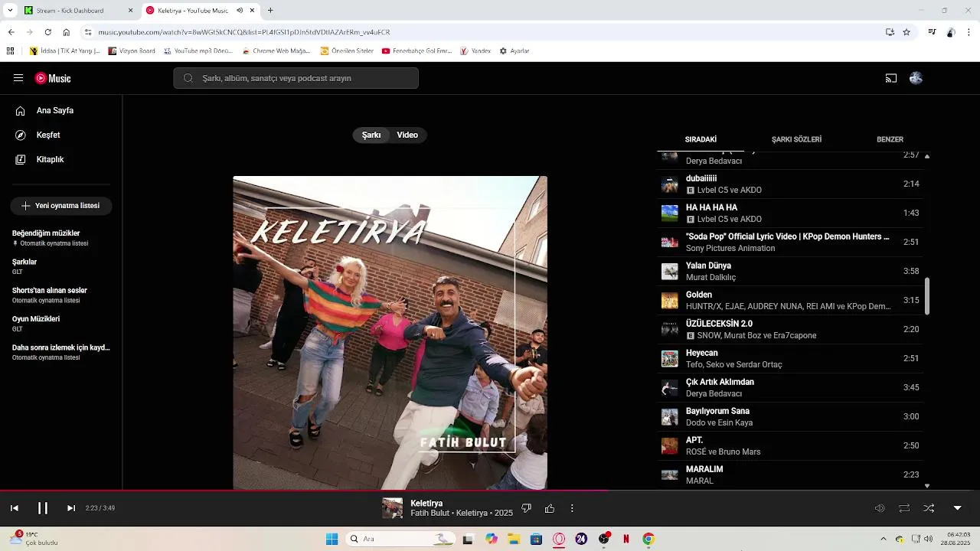The image size is (980, 551).
Task: Open Daha sonra izlemek için kaydedilenler playlist
Action: pyautogui.click(x=61, y=352)
